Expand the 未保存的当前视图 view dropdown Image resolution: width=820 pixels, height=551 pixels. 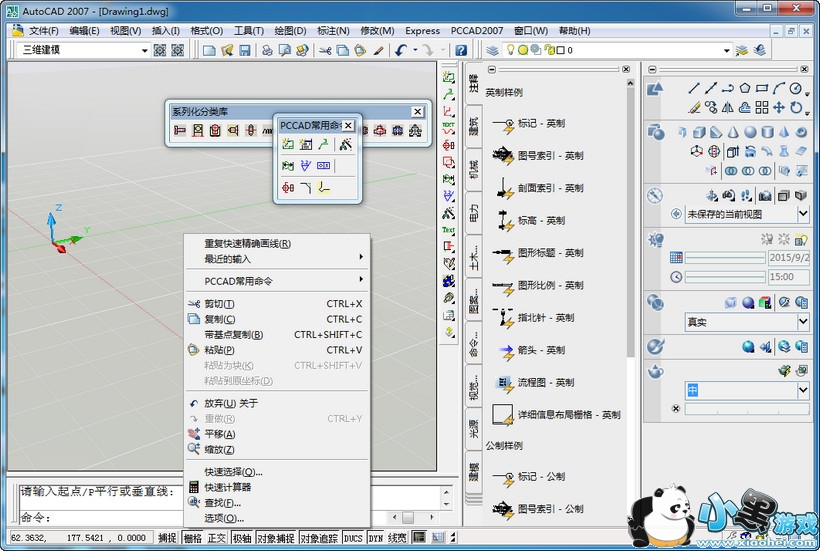coord(803,214)
